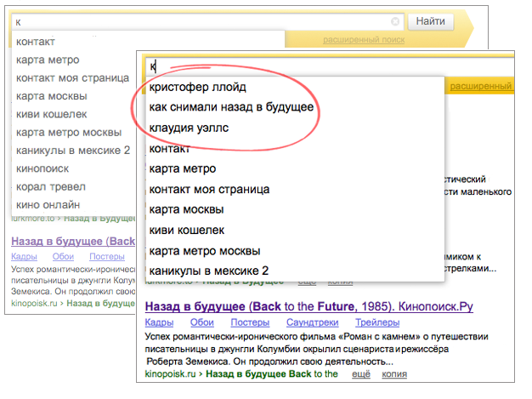Image resolution: width=532 pixels, height=399 pixels.
Task: Clear the search field with the X icon
Action: [396, 21]
